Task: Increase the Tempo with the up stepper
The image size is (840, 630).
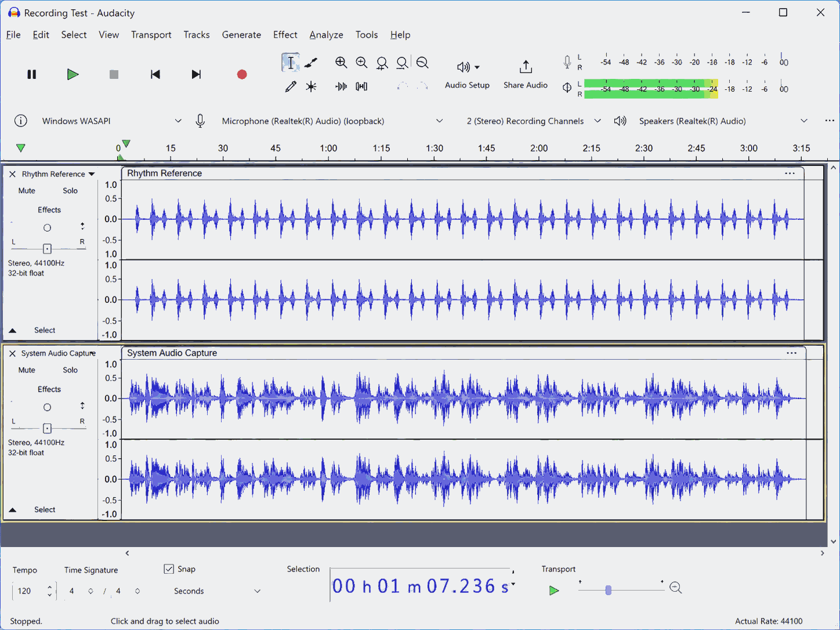Action: click(50, 587)
